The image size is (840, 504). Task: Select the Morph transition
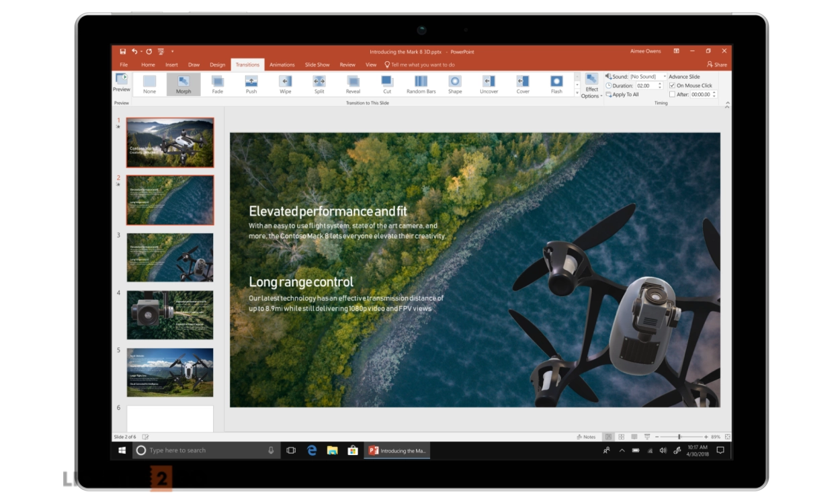(183, 84)
